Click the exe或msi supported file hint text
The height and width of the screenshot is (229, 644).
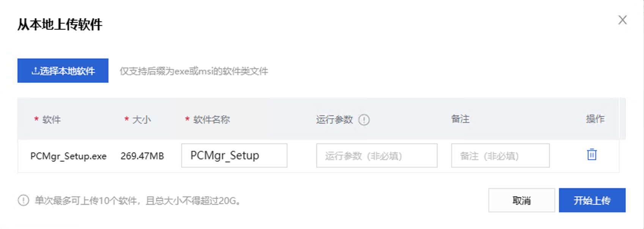[194, 71]
